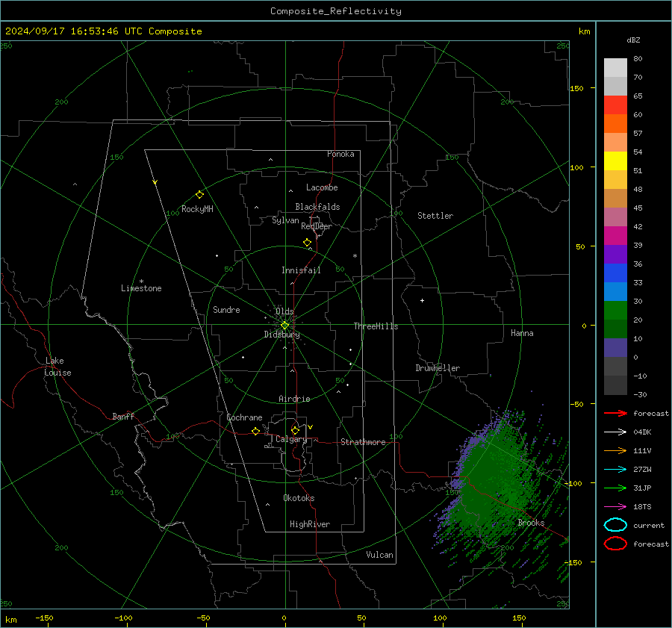Click the ThreeHills label
The height and width of the screenshot is (628, 672).
pyautogui.click(x=376, y=326)
